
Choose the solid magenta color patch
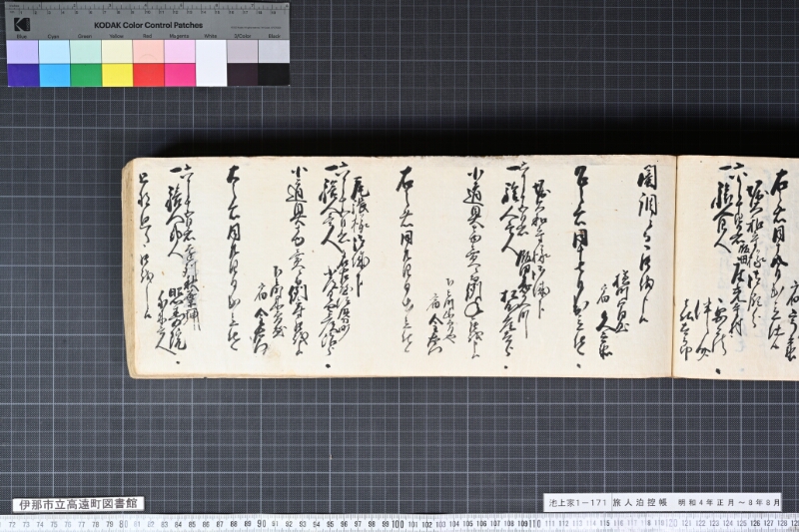(x=180, y=75)
